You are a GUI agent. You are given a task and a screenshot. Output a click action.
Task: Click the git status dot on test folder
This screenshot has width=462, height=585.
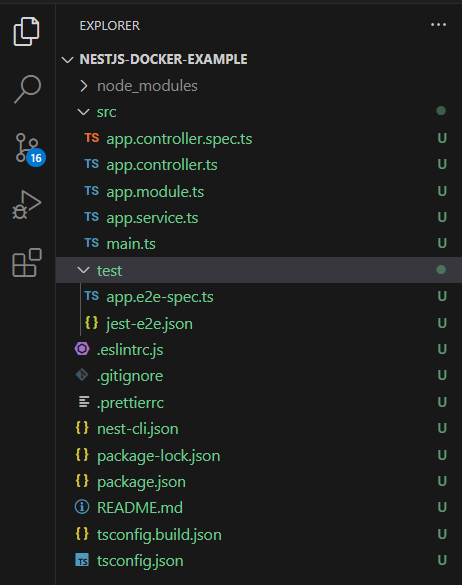441,269
